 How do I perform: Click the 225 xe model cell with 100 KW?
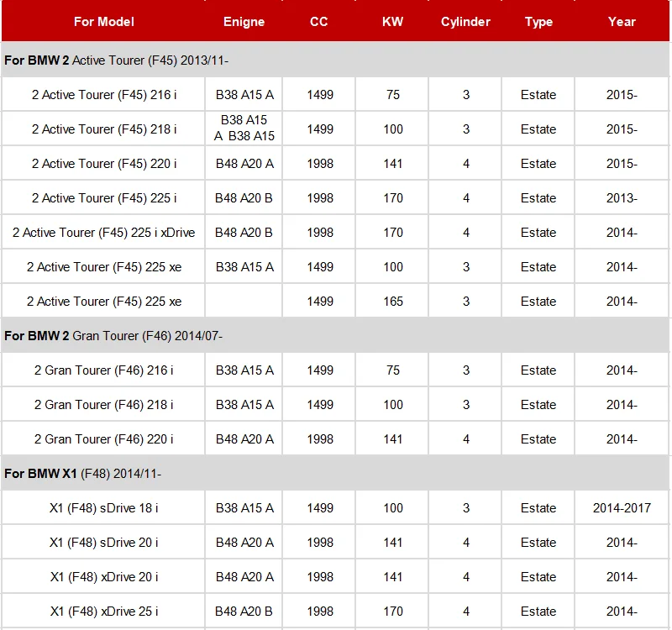(103, 267)
